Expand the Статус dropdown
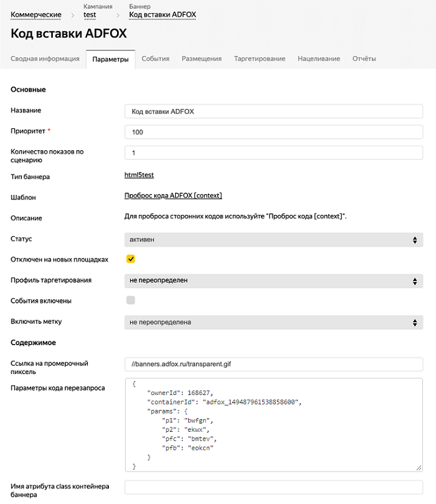Screen dimensions: 436x504 coord(273,239)
